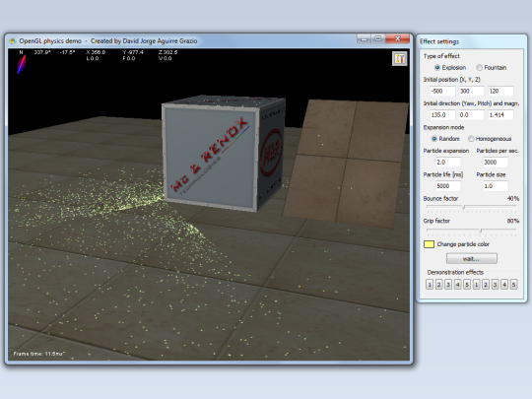Focus the initial position X field -500

(442, 91)
